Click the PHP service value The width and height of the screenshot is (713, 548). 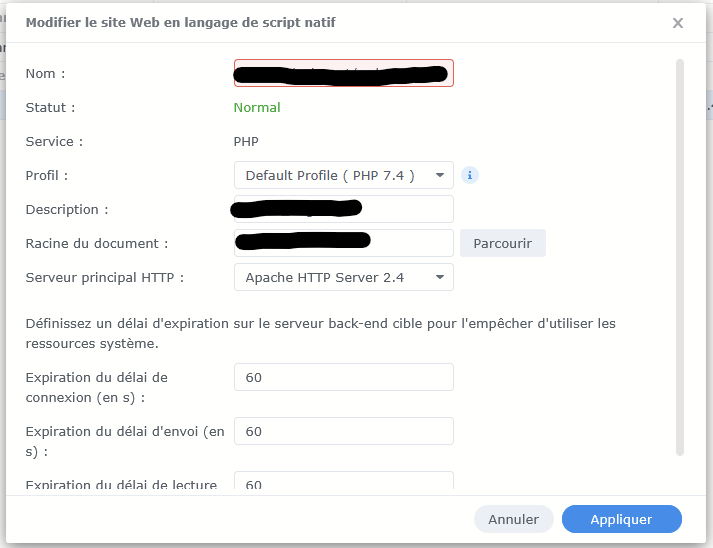coord(246,141)
